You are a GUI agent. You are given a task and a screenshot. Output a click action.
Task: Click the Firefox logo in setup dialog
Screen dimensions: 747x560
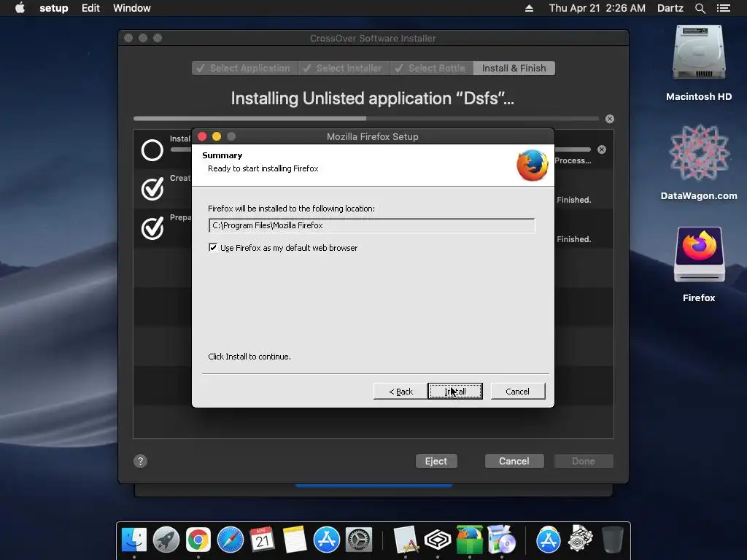[533, 166]
